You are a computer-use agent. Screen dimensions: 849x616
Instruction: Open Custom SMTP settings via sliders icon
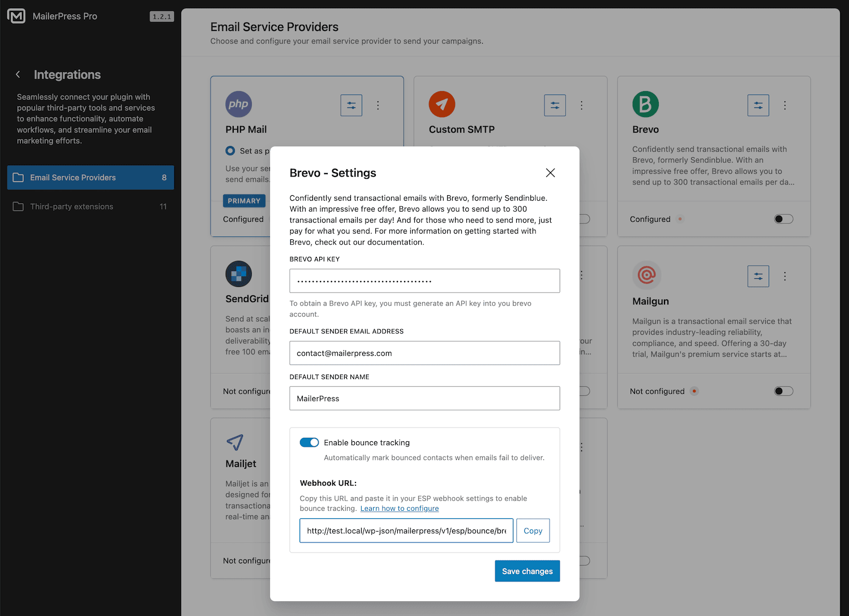(555, 105)
